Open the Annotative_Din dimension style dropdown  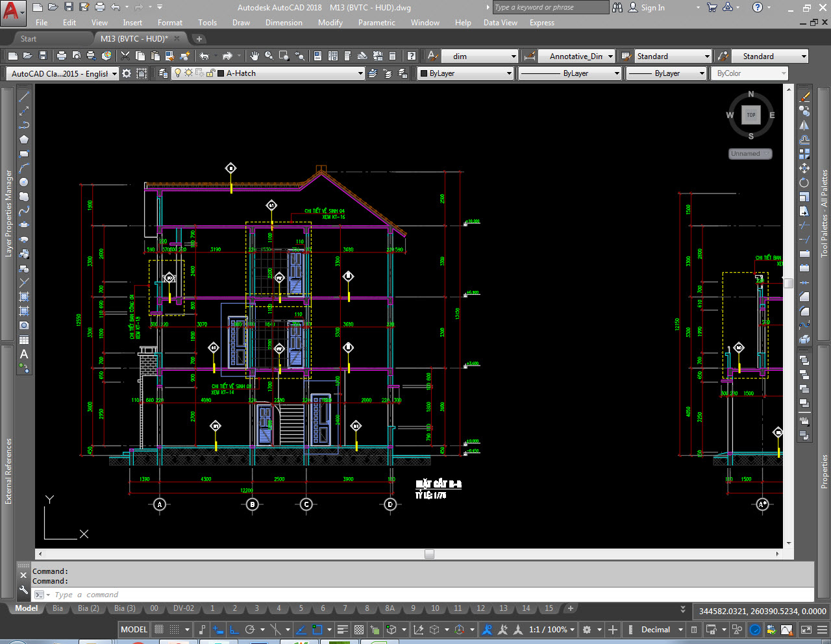coord(610,56)
